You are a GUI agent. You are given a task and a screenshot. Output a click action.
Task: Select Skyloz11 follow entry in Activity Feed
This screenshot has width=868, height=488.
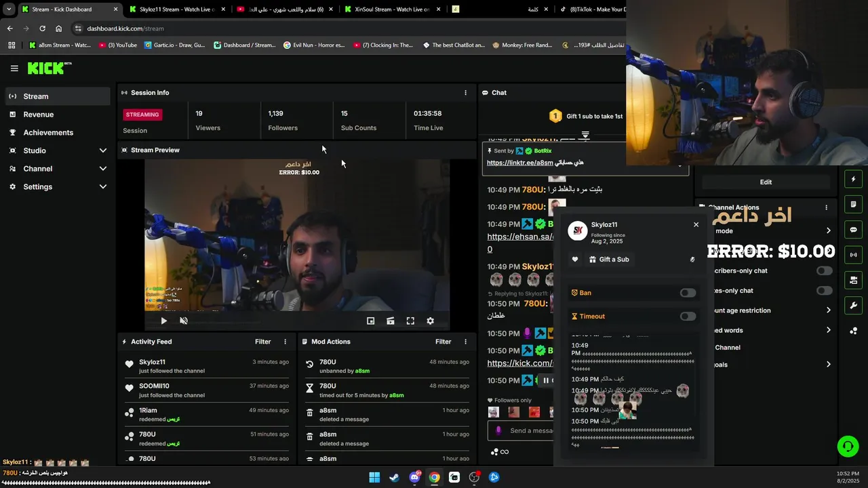pos(207,366)
